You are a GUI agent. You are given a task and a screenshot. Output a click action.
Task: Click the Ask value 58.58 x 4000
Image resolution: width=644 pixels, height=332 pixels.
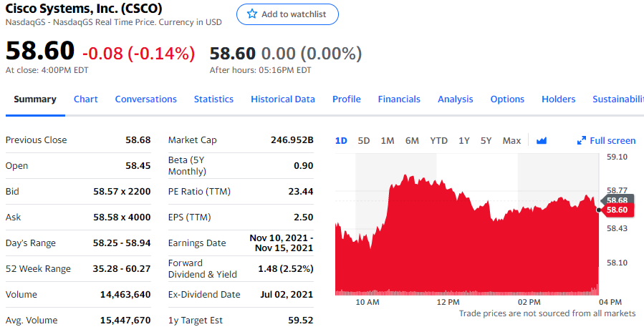[122, 218]
